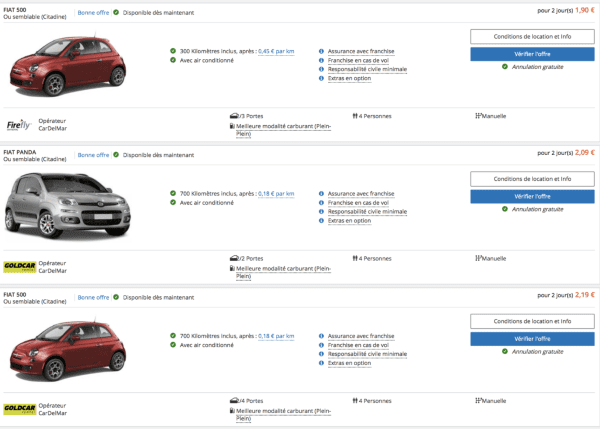
Task: Click the red Fiat 500 image in 2,19 € offer
Action: [x=68, y=350]
